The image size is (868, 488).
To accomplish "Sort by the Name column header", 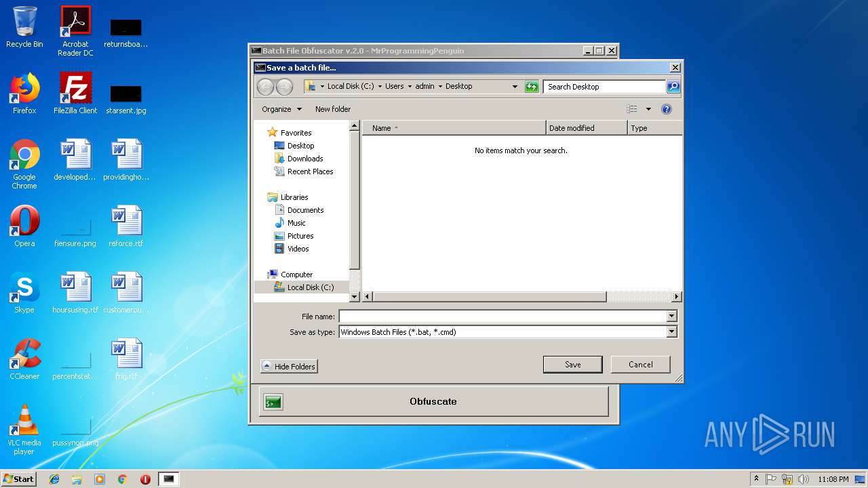I will pos(454,128).
